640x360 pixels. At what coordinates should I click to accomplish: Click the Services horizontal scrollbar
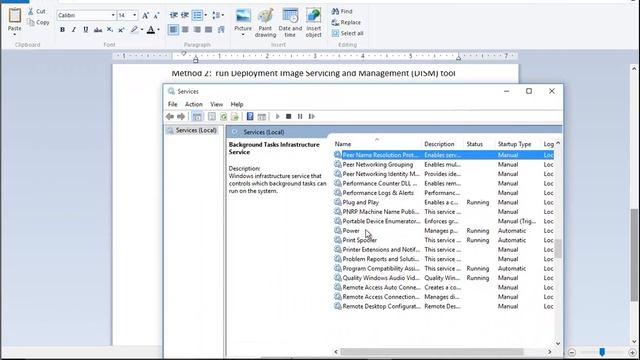[x=432, y=352]
